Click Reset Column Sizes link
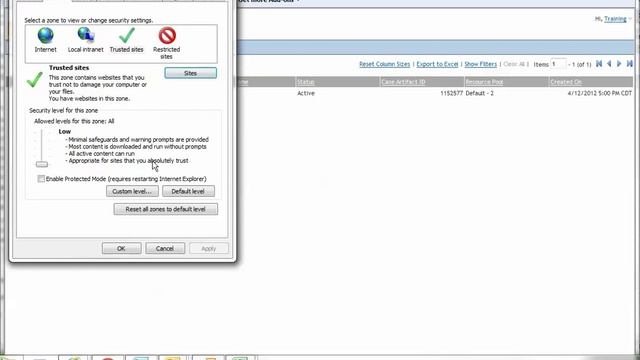 pos(384,64)
